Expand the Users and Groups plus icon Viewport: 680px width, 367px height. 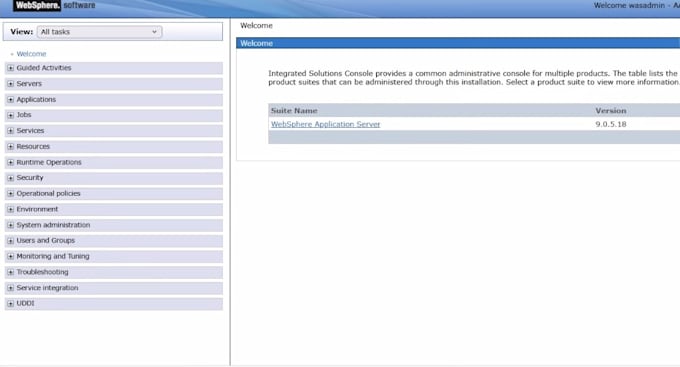point(10,241)
